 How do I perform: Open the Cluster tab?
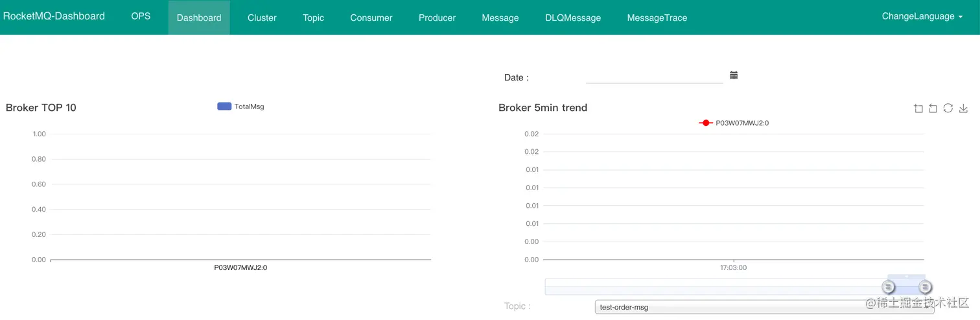click(262, 18)
